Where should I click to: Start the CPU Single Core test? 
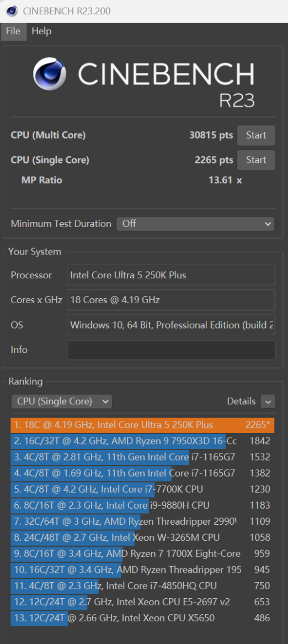[256, 160]
